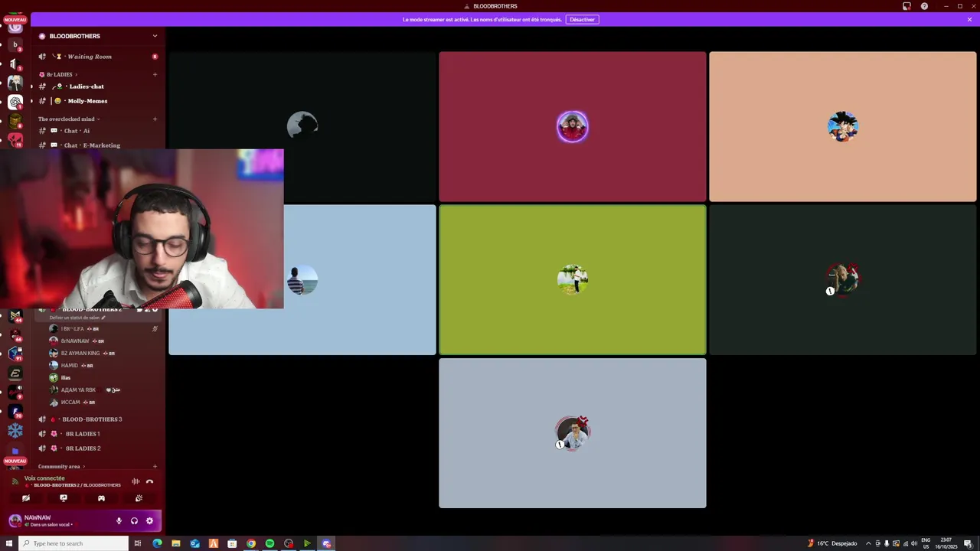Open the Chat · E-Marketing channel
Screen dimensions: 980x551
coord(97,145)
